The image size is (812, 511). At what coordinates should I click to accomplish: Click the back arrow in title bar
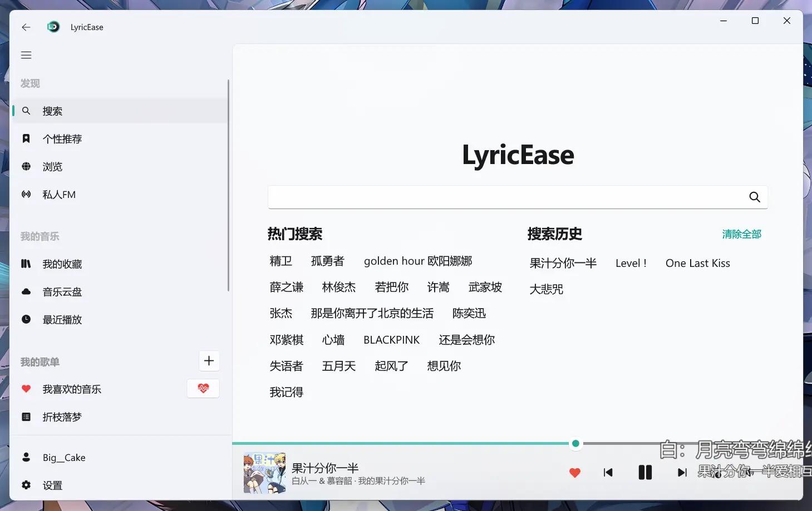[26, 27]
